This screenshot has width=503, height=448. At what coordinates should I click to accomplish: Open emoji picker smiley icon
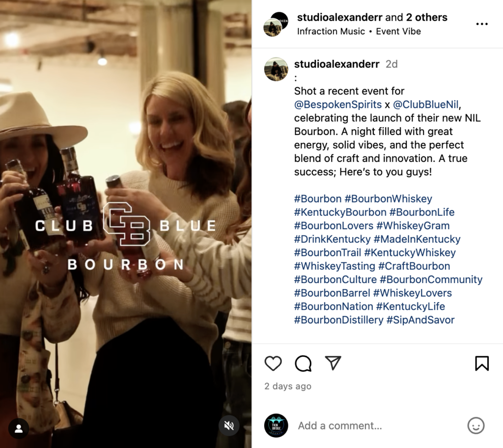[x=475, y=425]
